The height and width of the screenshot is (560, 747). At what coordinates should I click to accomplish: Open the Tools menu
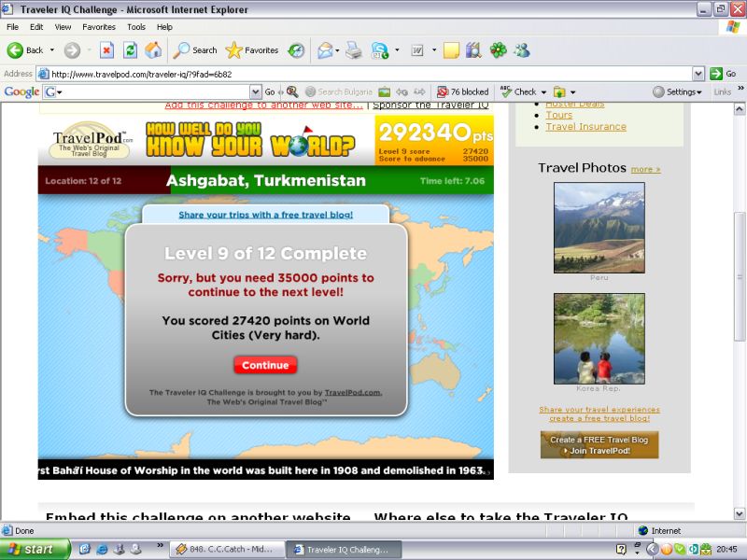coord(136,27)
